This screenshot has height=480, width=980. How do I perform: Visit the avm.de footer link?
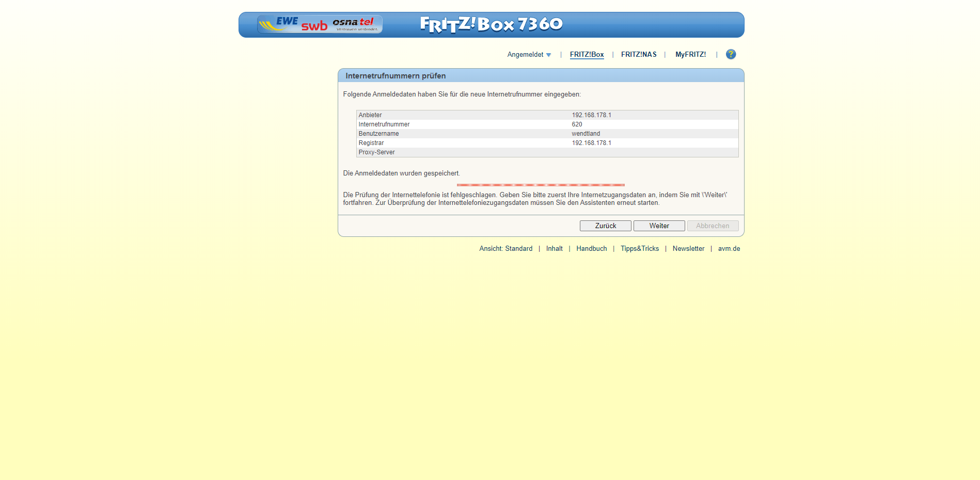pyautogui.click(x=729, y=249)
